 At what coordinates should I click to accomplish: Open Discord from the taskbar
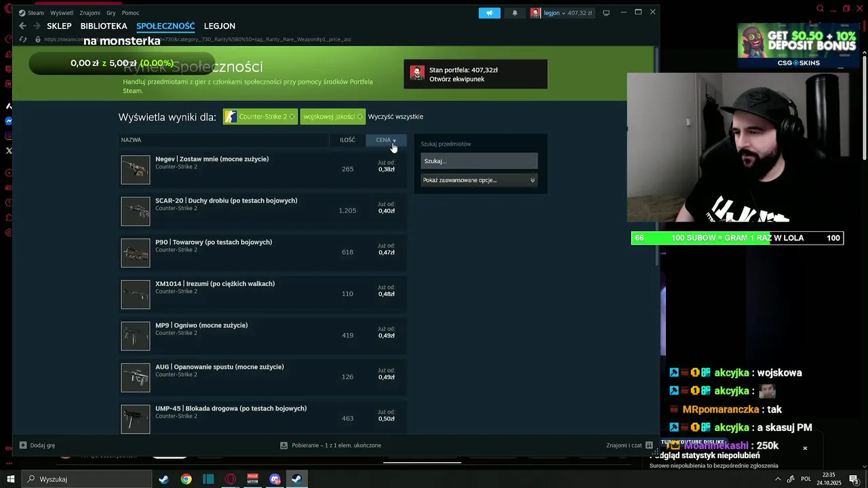(x=275, y=479)
